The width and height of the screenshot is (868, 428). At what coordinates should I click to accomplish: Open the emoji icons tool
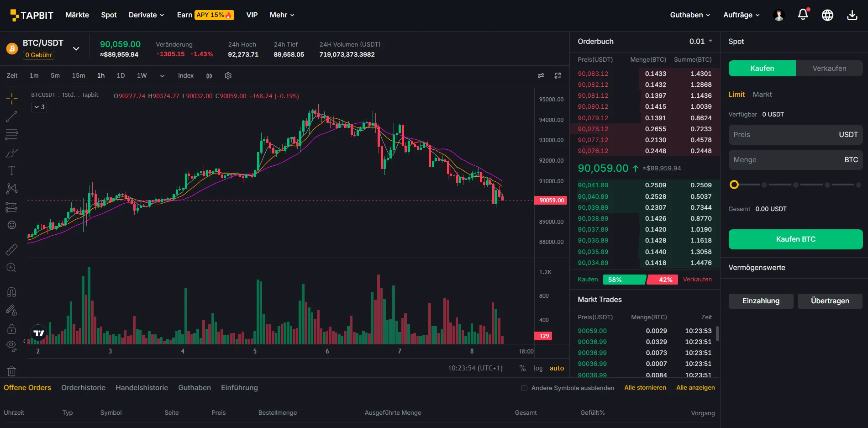tap(12, 225)
